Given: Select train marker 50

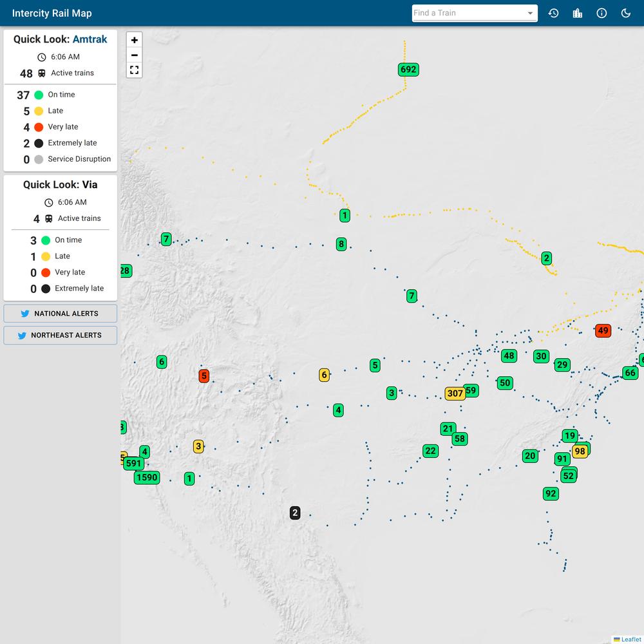Looking at the screenshot, I should [x=505, y=383].
